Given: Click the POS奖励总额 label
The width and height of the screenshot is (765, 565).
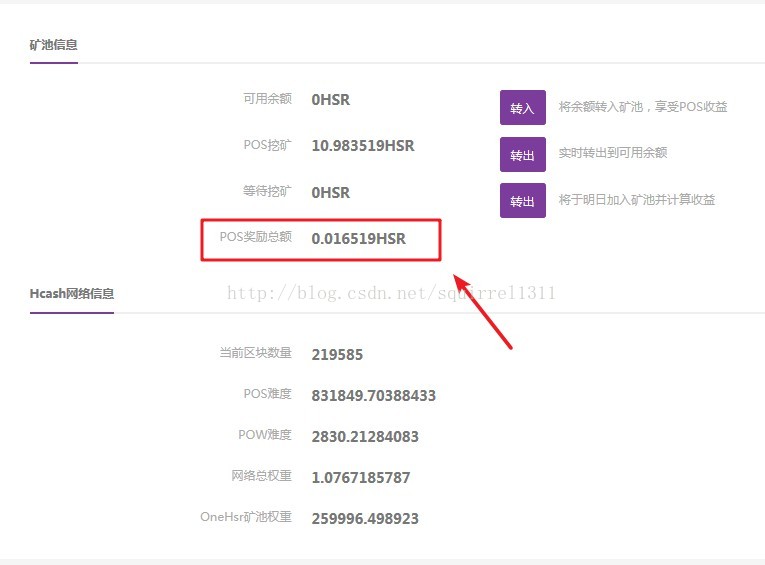Looking at the screenshot, I should click(x=256, y=237).
